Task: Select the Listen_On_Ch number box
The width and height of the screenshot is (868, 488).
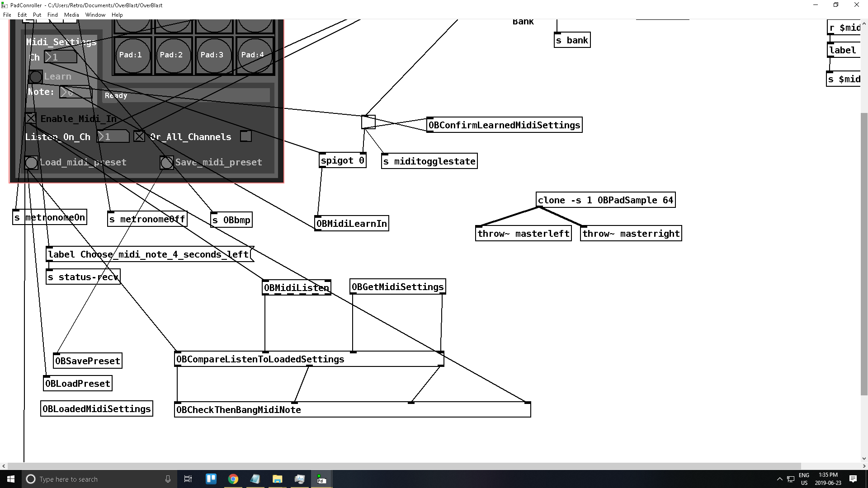Action: [x=113, y=136]
